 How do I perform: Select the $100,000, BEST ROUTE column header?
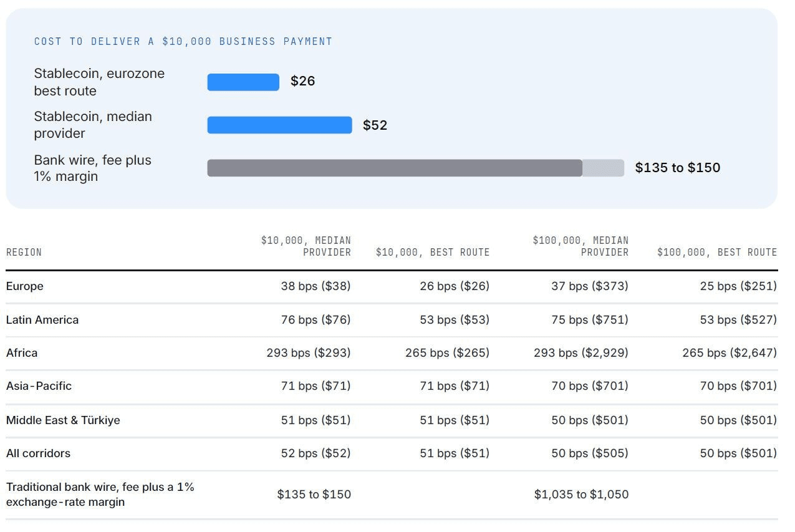[717, 253]
